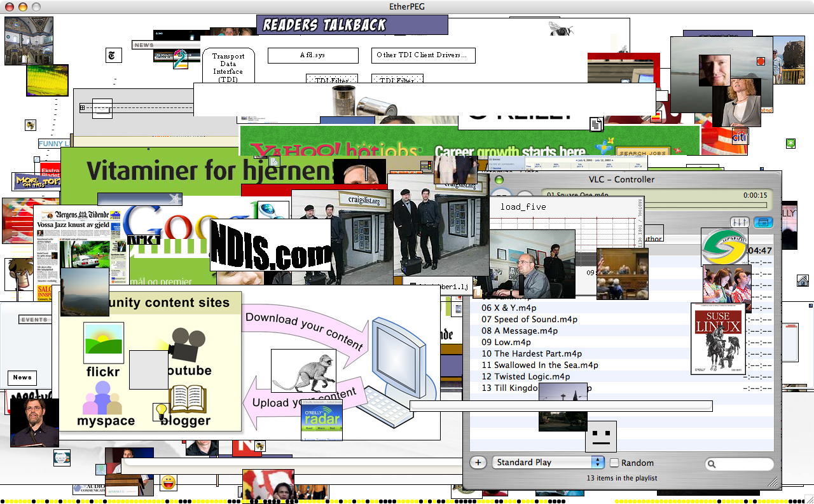Select the lightbulb icon beside blogger
Viewport: 814px width, 504px height.
point(160,412)
